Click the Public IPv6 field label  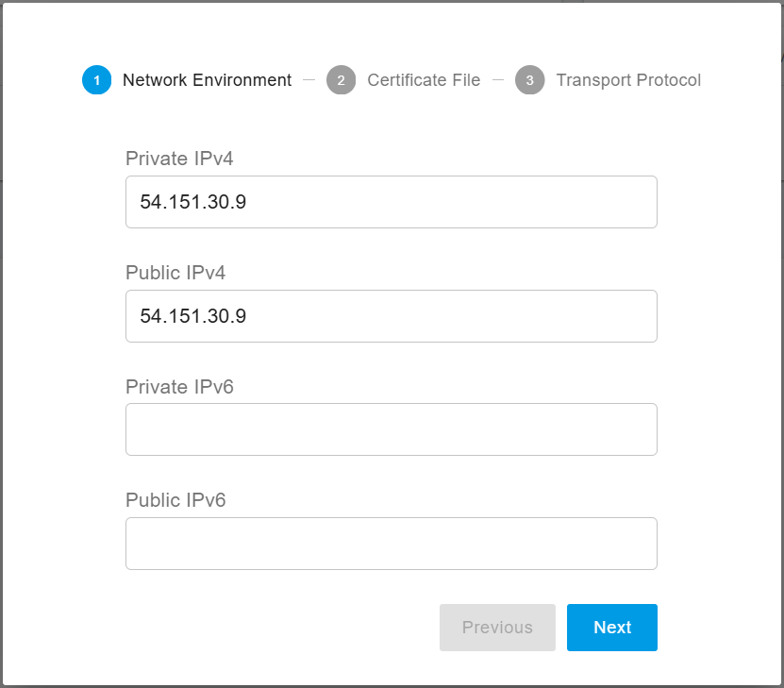tap(175, 500)
